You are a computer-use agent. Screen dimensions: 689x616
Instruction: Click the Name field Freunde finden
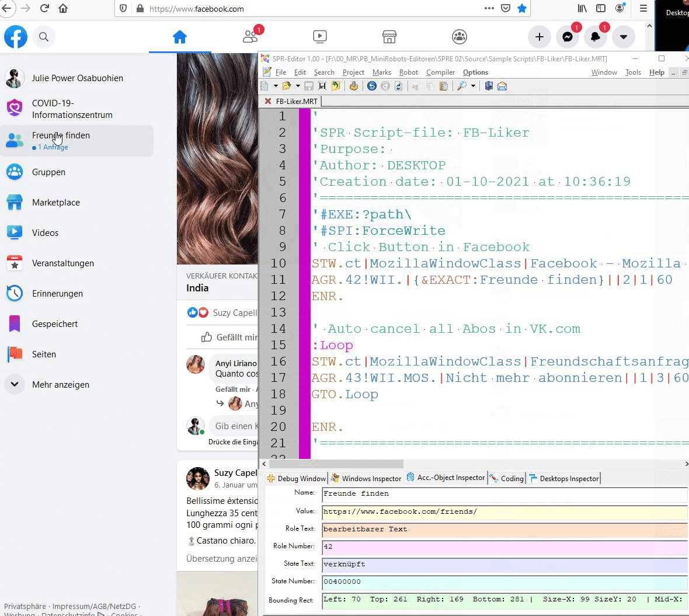[504, 494]
